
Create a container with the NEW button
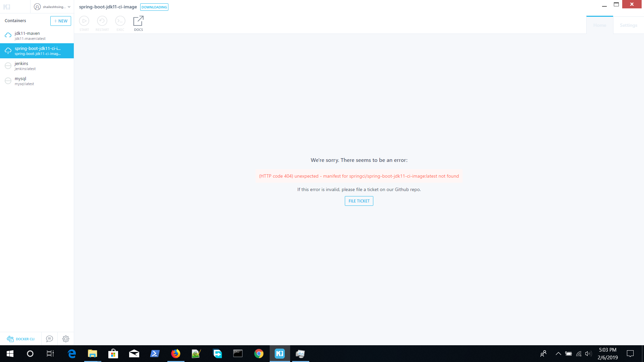60,21
